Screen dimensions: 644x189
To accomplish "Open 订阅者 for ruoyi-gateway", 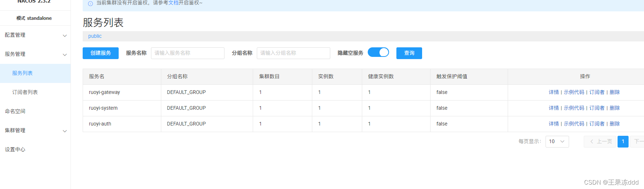I will (597, 92).
